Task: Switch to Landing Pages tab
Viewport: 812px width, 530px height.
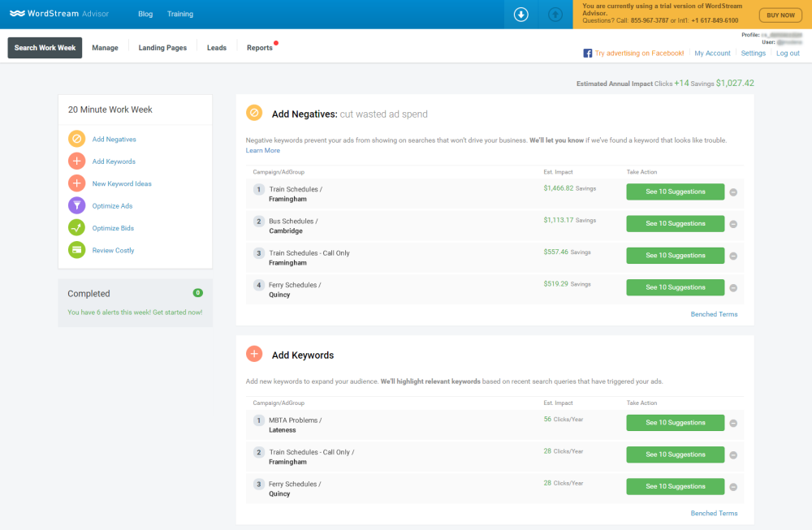Action: click(162, 48)
